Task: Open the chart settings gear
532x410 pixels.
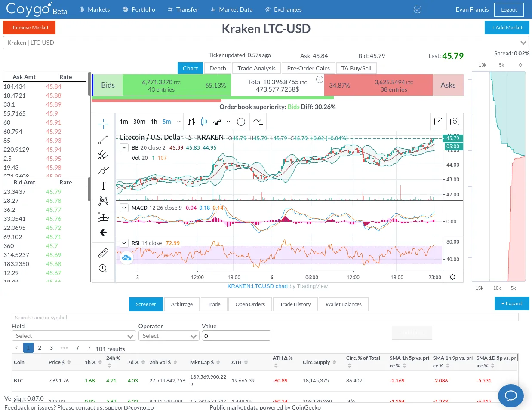Action: point(452,277)
